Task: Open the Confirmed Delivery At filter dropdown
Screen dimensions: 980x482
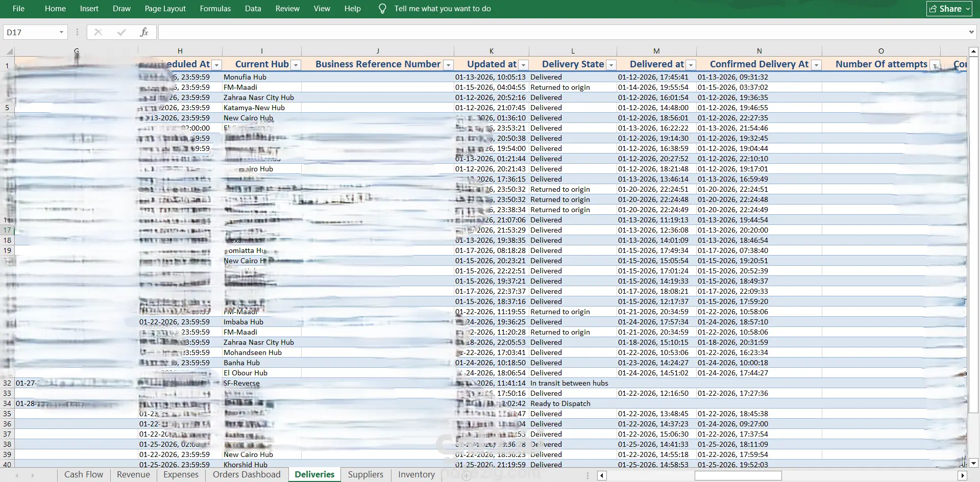Action: [816, 65]
